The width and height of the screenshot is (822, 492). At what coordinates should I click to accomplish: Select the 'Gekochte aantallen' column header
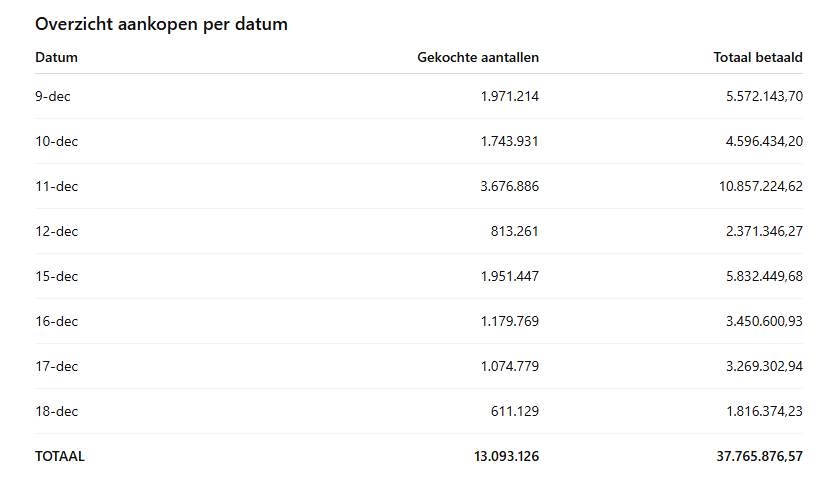point(478,57)
